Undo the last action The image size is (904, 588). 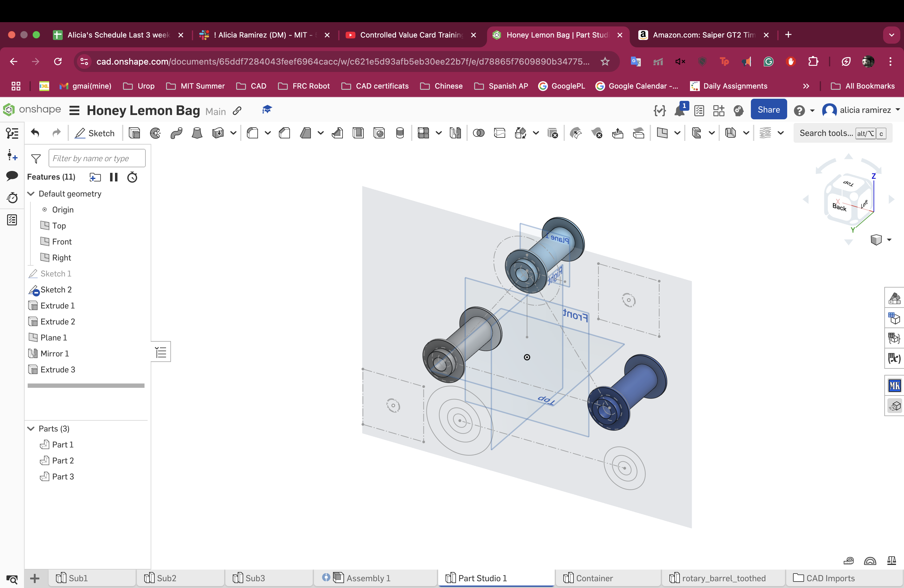(x=35, y=133)
